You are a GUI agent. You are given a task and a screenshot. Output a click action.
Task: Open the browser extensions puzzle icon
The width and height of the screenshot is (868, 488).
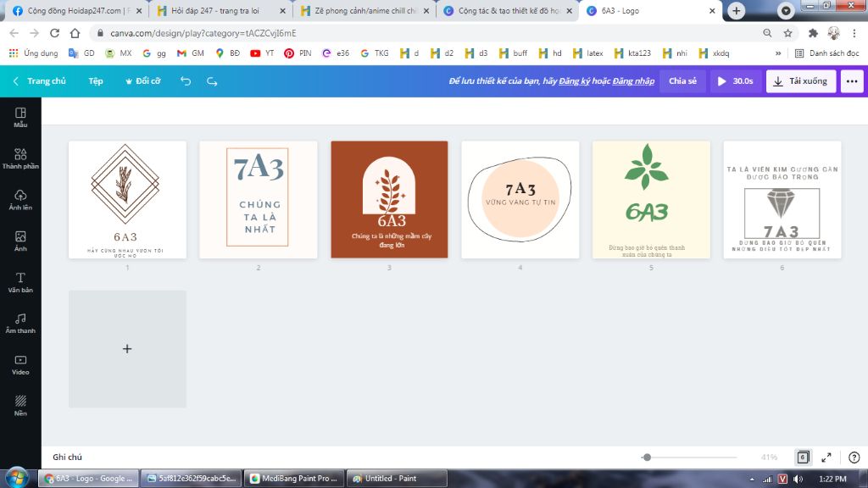click(813, 33)
